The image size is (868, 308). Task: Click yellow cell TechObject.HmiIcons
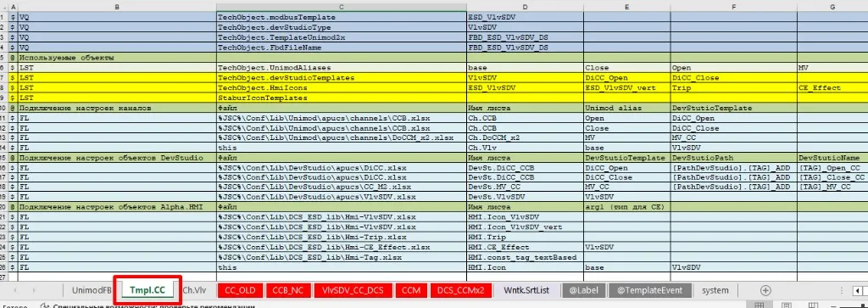(x=342, y=87)
